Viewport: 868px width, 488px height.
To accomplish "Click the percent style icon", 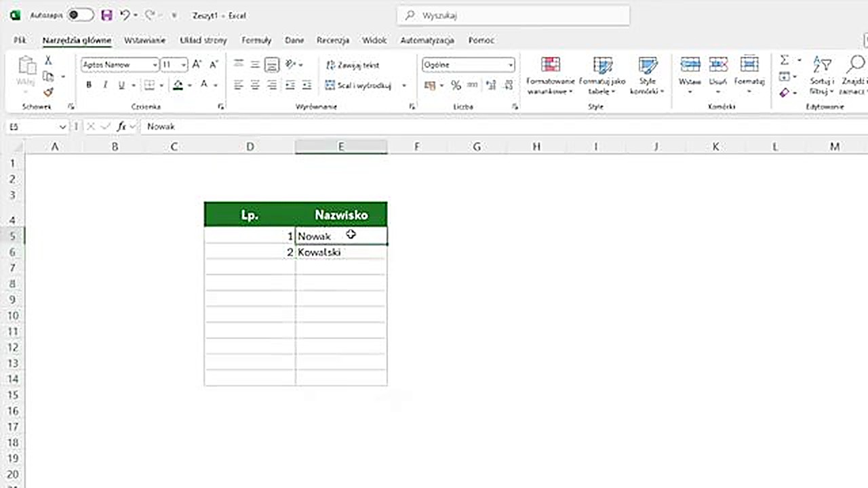I will 456,85.
